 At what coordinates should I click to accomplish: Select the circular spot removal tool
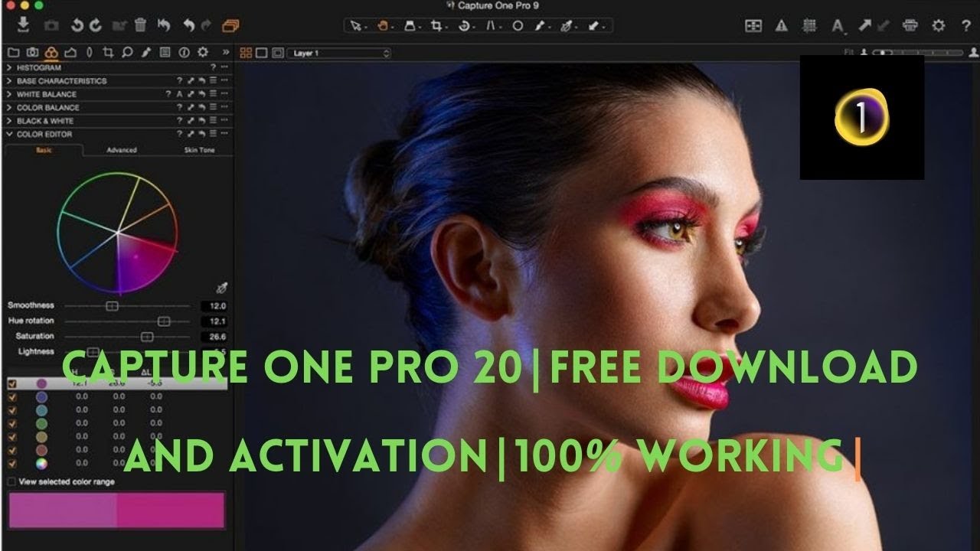(518, 25)
